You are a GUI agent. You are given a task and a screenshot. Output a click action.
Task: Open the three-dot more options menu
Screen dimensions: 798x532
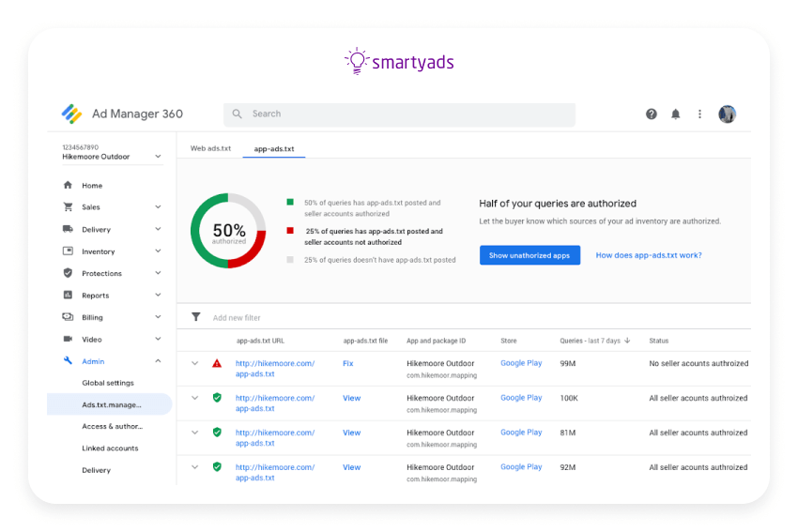tap(699, 114)
